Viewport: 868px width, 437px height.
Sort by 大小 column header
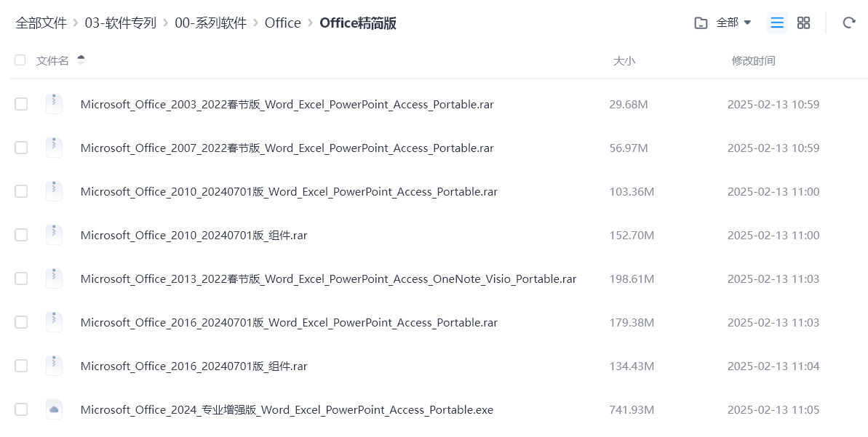click(624, 61)
